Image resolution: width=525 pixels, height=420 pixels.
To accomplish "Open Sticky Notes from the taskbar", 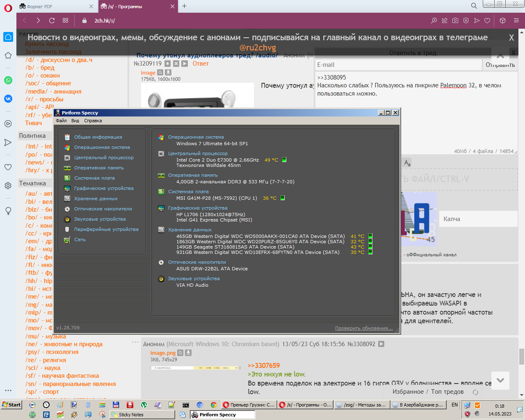I will click(x=142, y=415).
